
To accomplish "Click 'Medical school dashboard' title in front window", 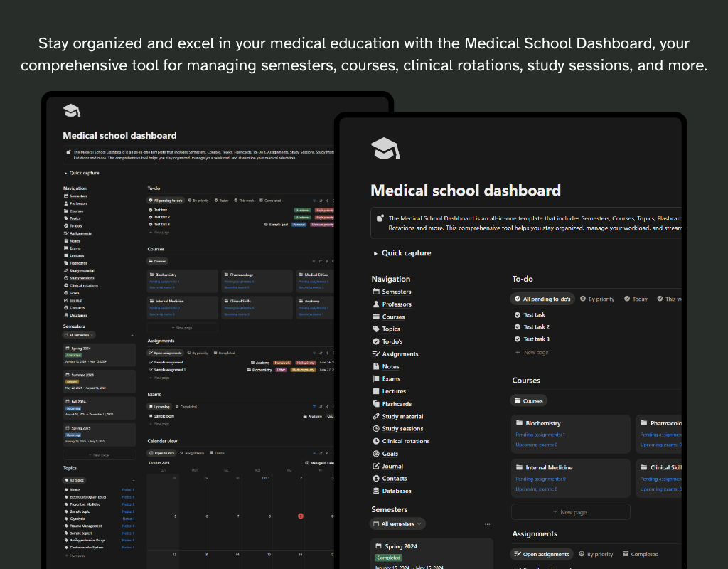I will pos(466,191).
